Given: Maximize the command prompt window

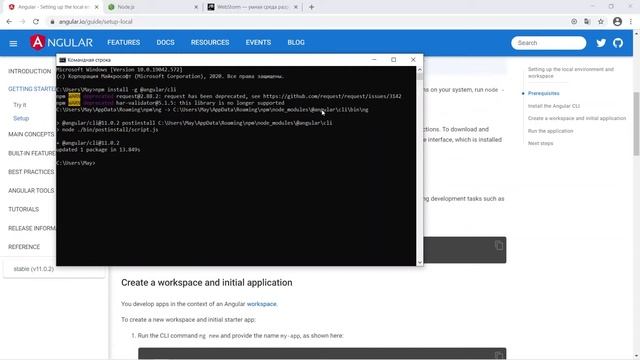Looking at the screenshot, I should pyautogui.click(x=393, y=60).
